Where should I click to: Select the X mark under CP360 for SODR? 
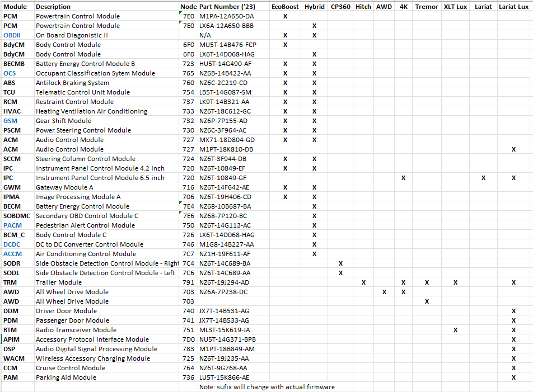[x=340, y=263]
